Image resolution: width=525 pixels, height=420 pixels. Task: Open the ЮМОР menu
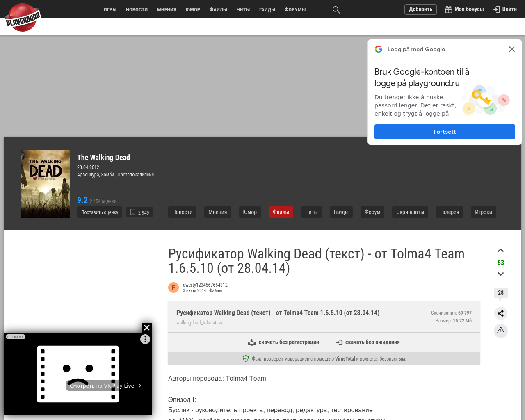pos(193,10)
